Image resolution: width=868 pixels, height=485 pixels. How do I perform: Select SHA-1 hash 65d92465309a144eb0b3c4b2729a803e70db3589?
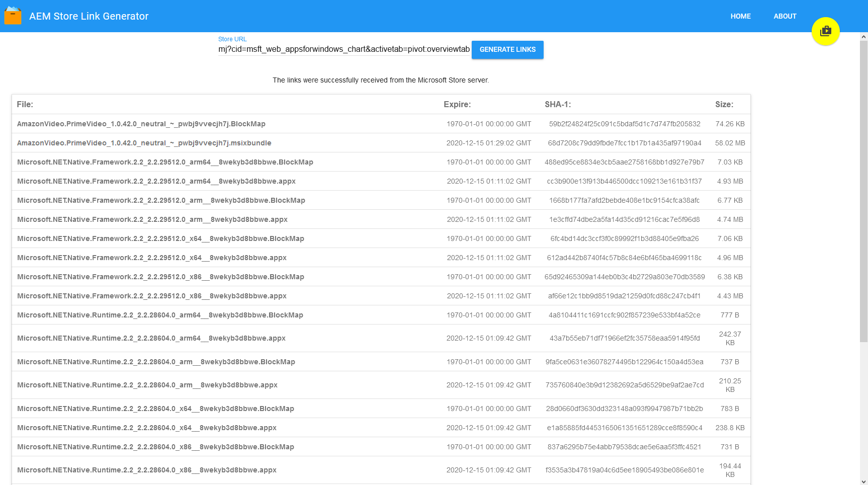click(625, 277)
